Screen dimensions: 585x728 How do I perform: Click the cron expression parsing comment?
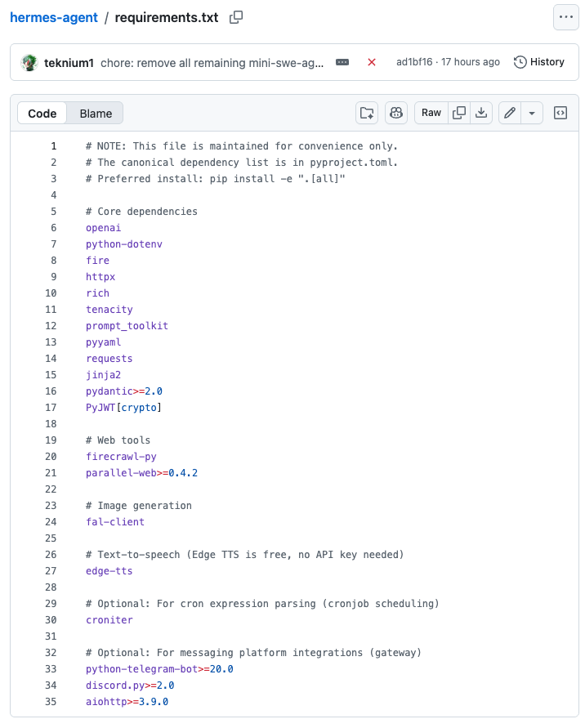(262, 604)
